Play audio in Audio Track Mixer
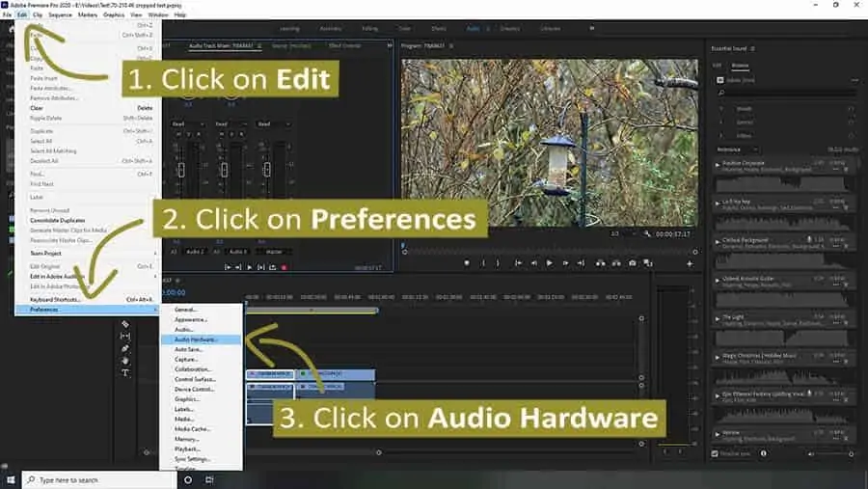The image size is (868, 489). 250,267
